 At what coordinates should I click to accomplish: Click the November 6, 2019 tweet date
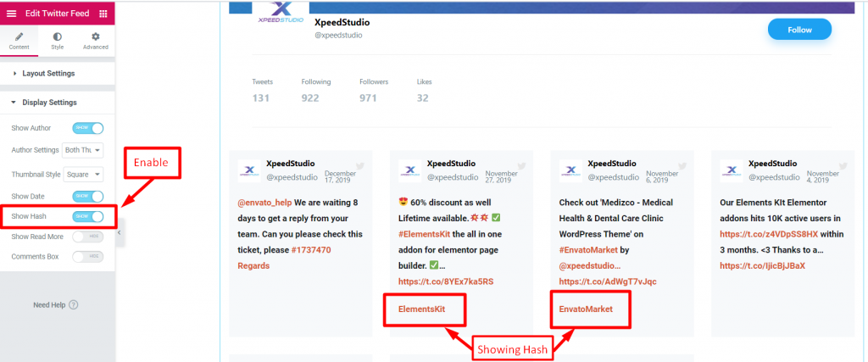tap(662, 176)
